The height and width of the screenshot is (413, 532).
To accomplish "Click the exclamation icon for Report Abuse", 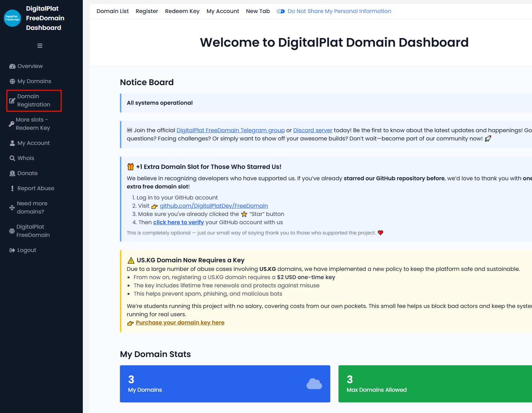I will click(x=12, y=188).
